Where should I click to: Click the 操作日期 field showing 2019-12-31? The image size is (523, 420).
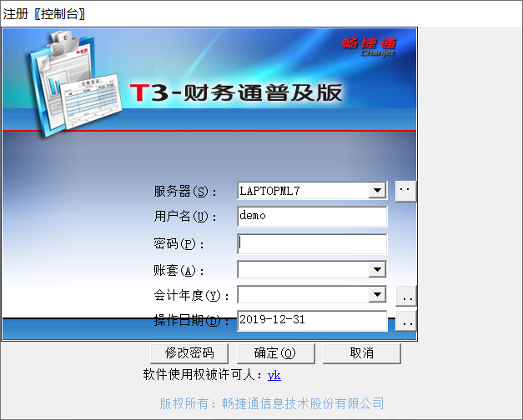click(312, 321)
